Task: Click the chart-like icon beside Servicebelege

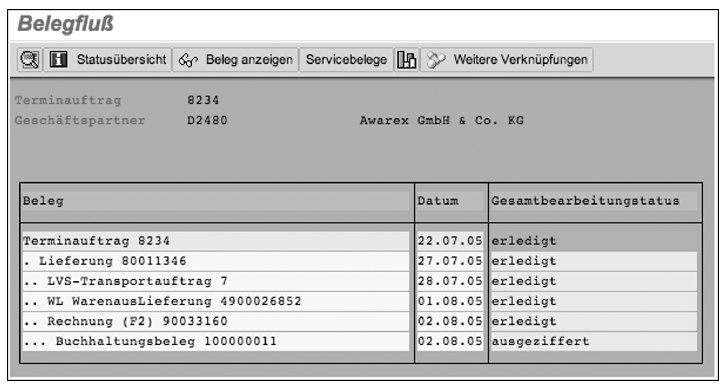Action: click(x=407, y=60)
